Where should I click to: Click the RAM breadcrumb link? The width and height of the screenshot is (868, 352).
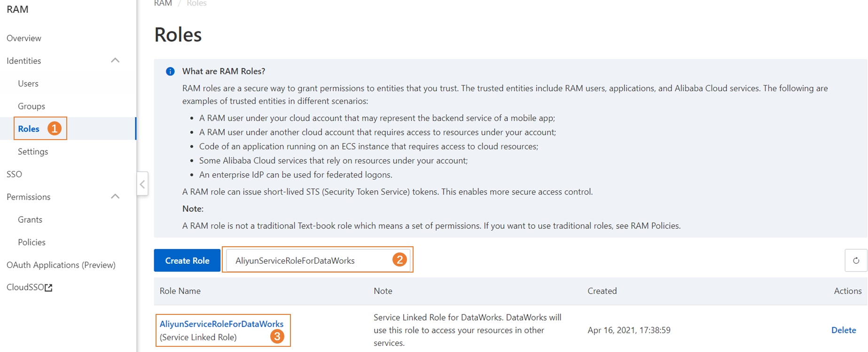pyautogui.click(x=163, y=3)
